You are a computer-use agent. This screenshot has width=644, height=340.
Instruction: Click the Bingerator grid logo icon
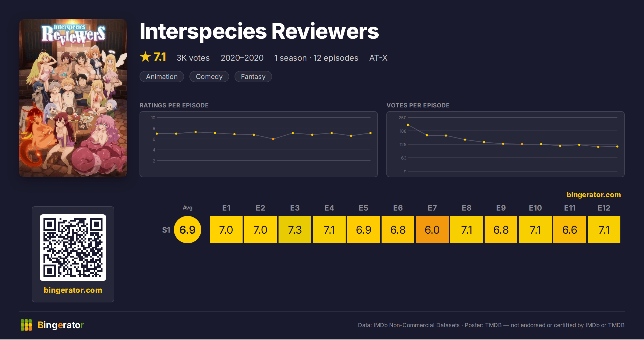(x=26, y=325)
